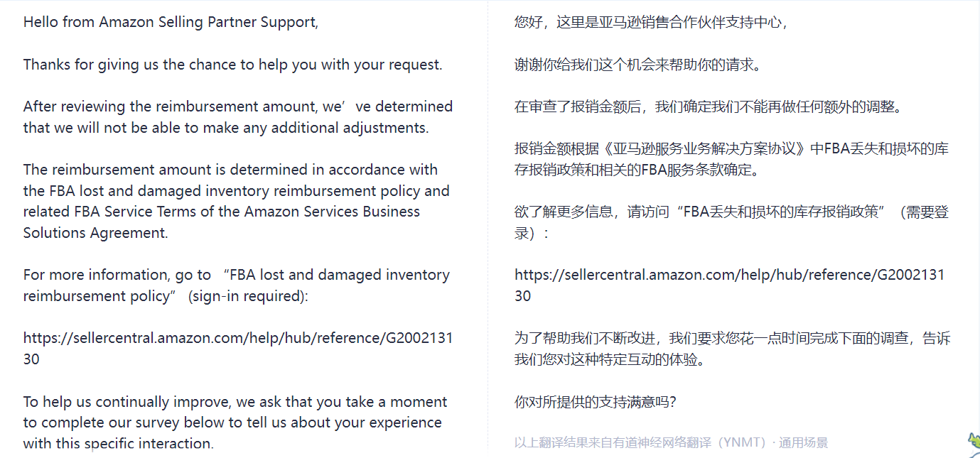Screen dimensions: 980x458
Task: Click the 'For more information, go to' paragraph
Action: (237, 285)
